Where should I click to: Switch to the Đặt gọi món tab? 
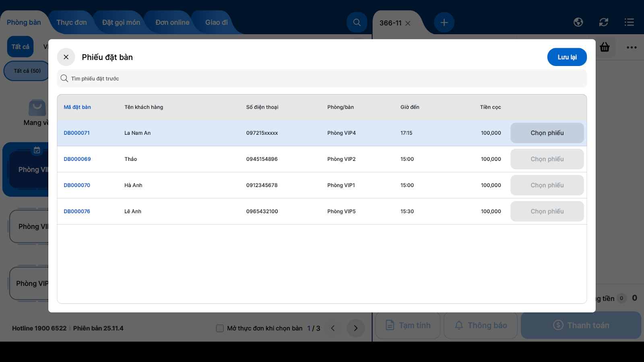pos(121,23)
